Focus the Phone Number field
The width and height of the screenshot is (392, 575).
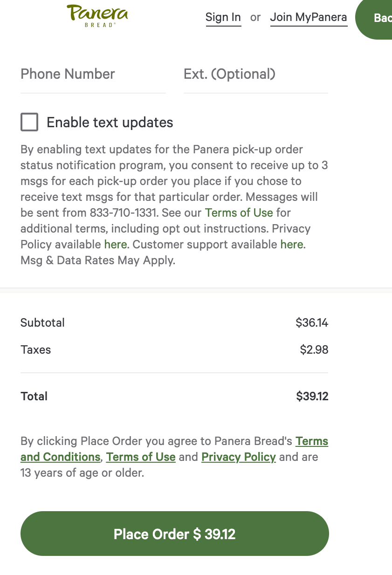point(93,74)
